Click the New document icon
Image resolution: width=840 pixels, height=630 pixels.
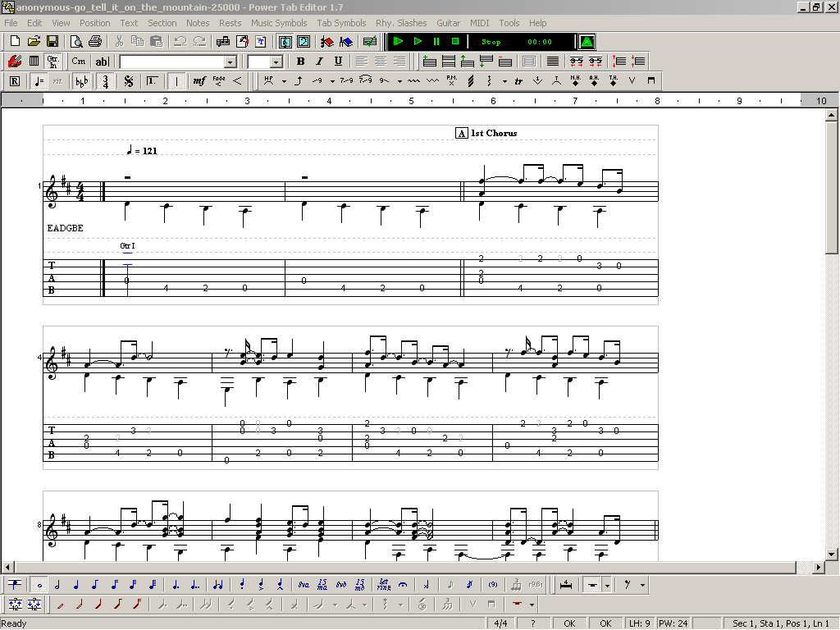point(15,41)
